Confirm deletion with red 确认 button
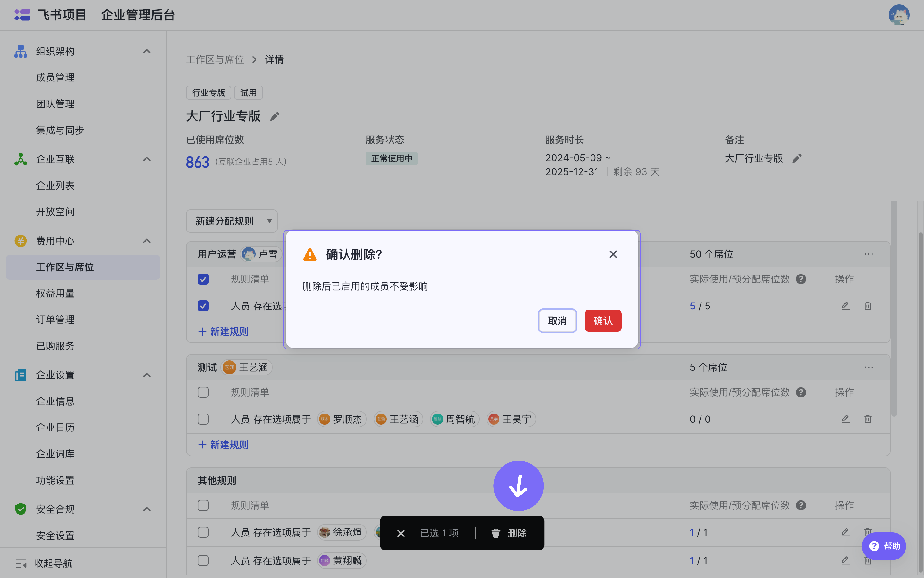924x578 pixels. click(x=603, y=321)
